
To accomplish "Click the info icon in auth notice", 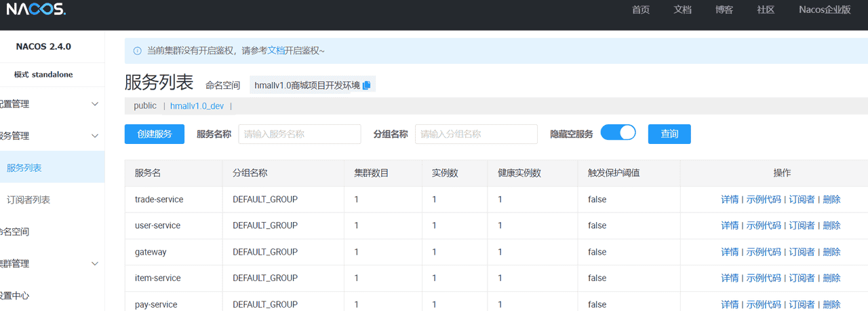I will point(138,51).
